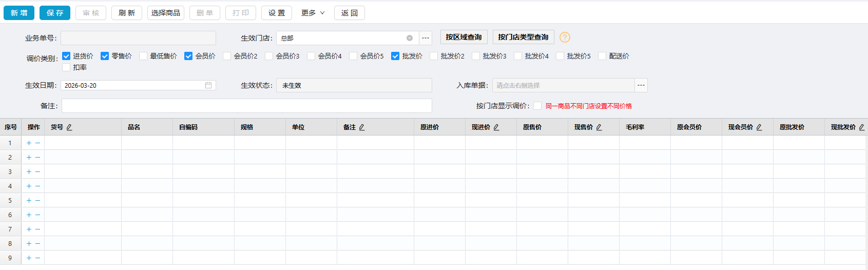
Task: Expand the 更多 dropdown menu
Action: point(313,13)
